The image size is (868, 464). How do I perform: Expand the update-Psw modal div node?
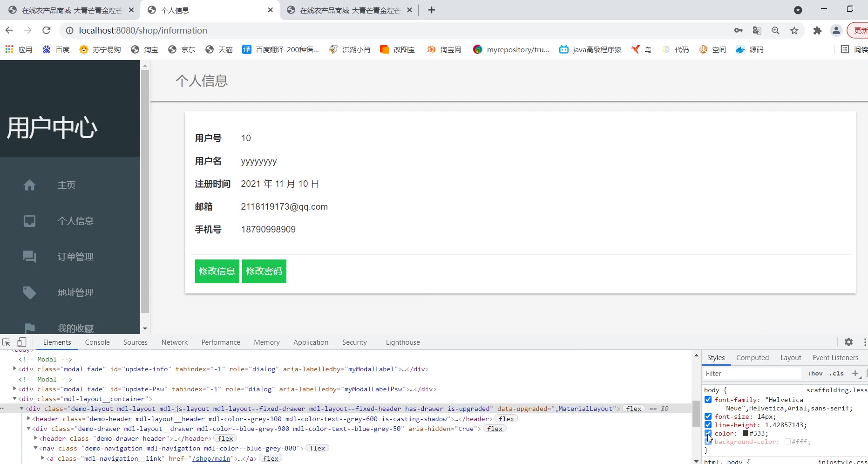[15, 389]
